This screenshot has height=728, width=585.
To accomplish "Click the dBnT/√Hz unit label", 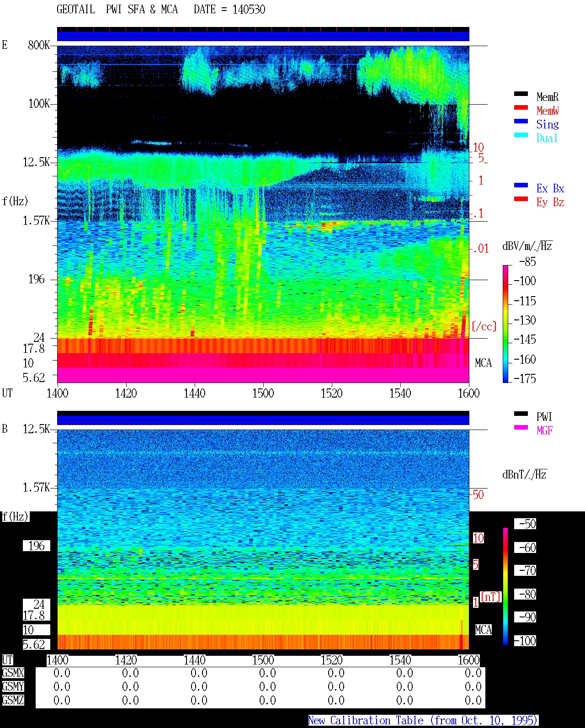I will 525,474.
